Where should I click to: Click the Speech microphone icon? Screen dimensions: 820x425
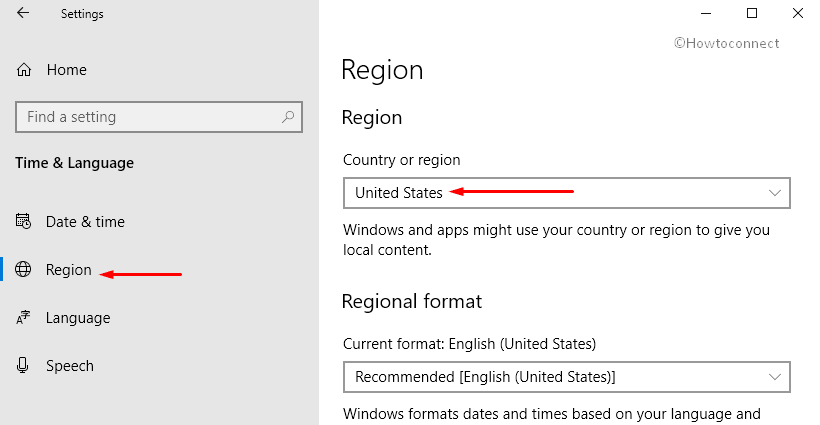coord(22,365)
